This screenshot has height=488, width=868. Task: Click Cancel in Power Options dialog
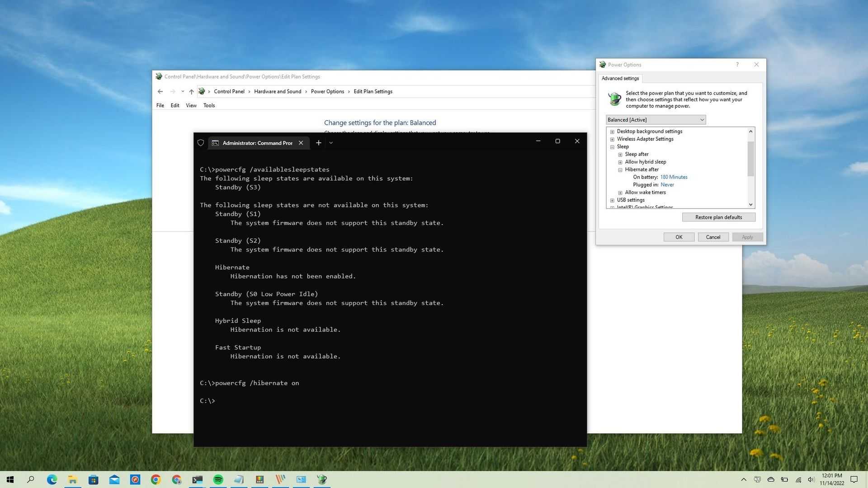tap(713, 237)
